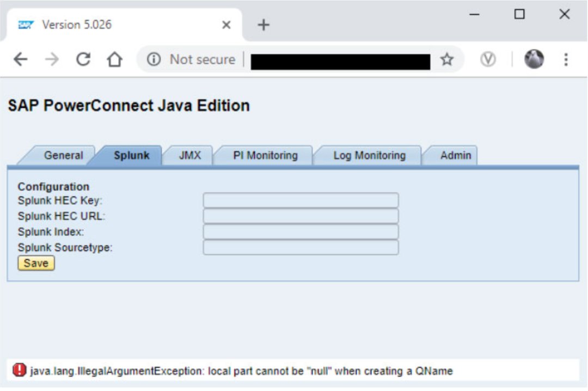
Task: Click the Not secure site info icon
Action: click(154, 59)
